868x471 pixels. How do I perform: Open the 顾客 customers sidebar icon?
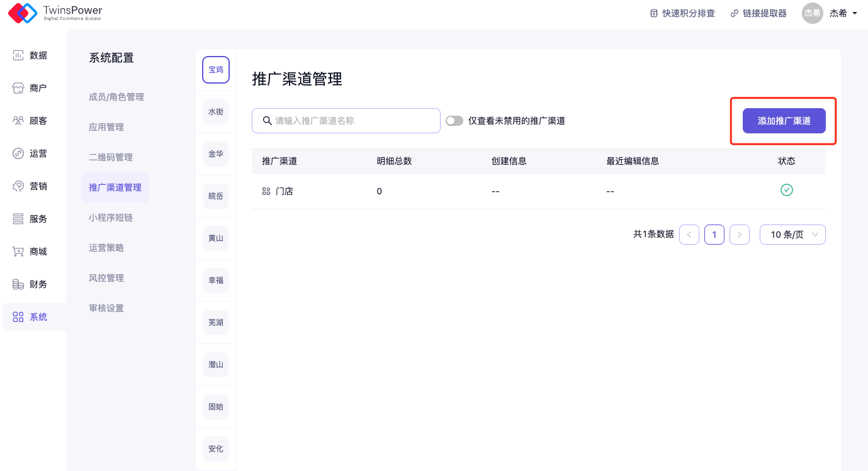18,121
